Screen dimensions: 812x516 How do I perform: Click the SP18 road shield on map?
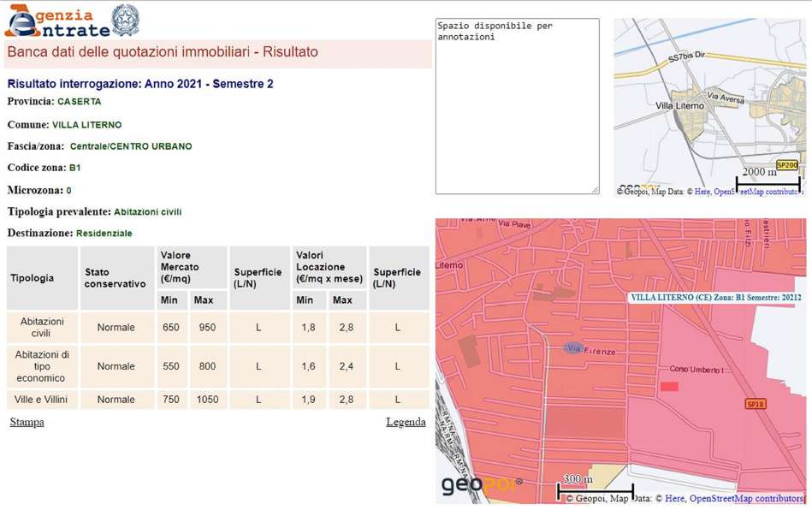point(755,404)
